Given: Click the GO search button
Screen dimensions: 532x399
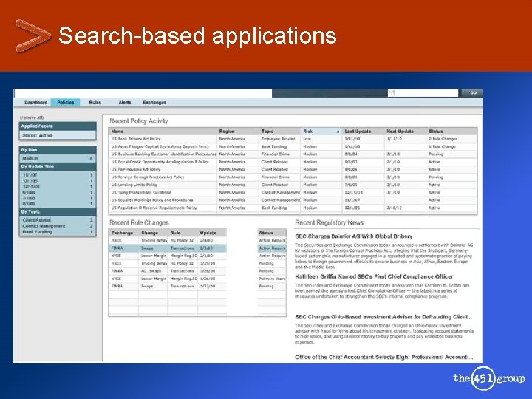Looking at the screenshot, I should pos(473,92).
